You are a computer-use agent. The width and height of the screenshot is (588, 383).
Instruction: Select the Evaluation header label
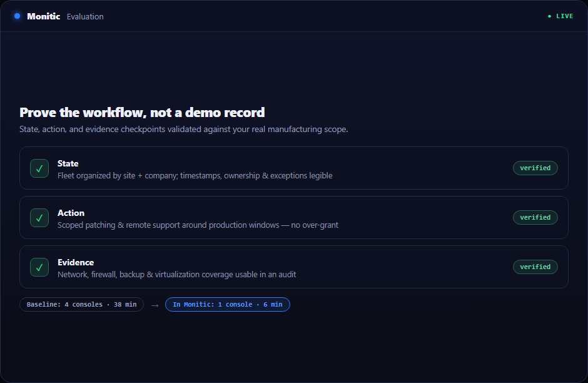pyautogui.click(x=85, y=16)
